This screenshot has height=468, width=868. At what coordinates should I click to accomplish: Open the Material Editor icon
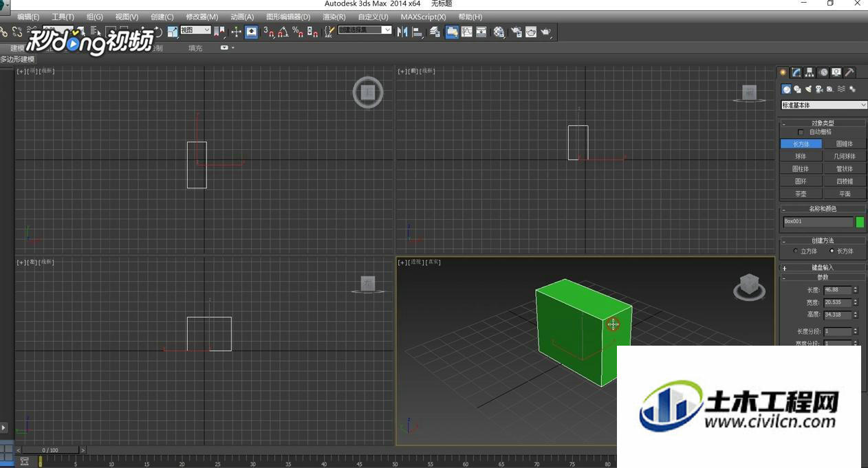499,32
